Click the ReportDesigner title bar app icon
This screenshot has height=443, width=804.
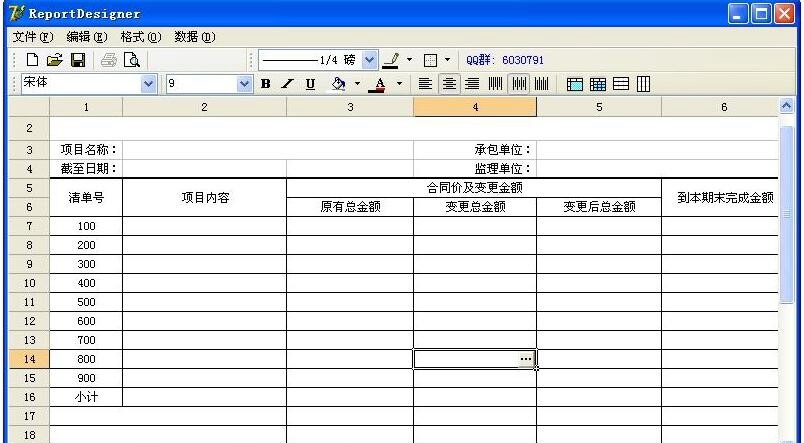(x=16, y=13)
